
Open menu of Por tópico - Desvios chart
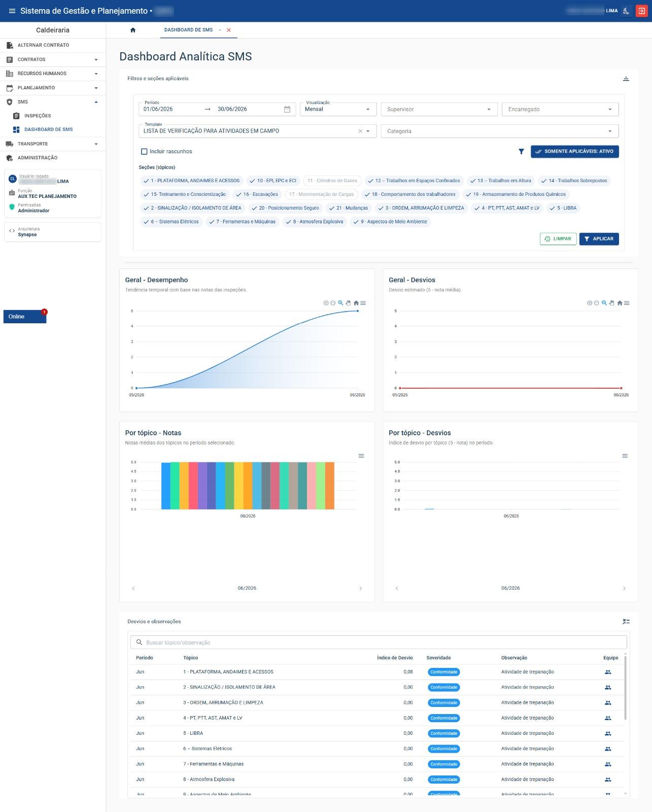[625, 456]
